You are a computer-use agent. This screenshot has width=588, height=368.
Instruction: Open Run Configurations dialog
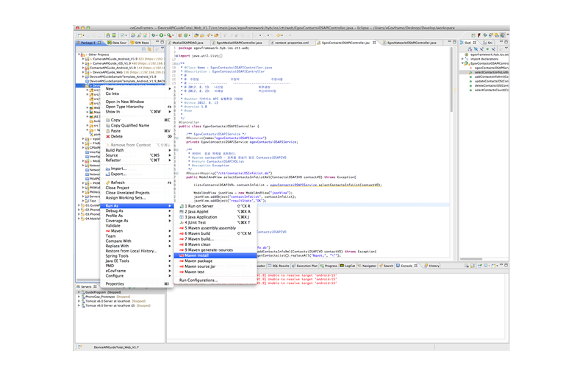click(198, 280)
